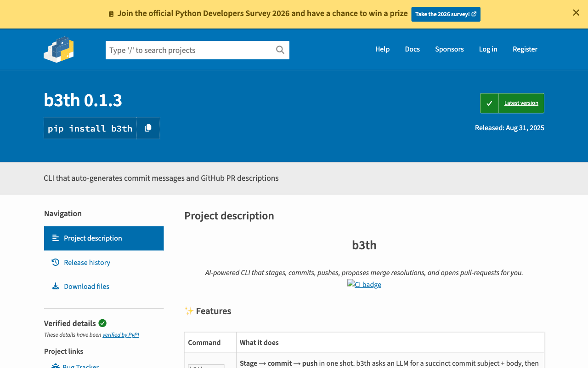Click the Download files arrow icon
588x368 pixels.
(56, 286)
